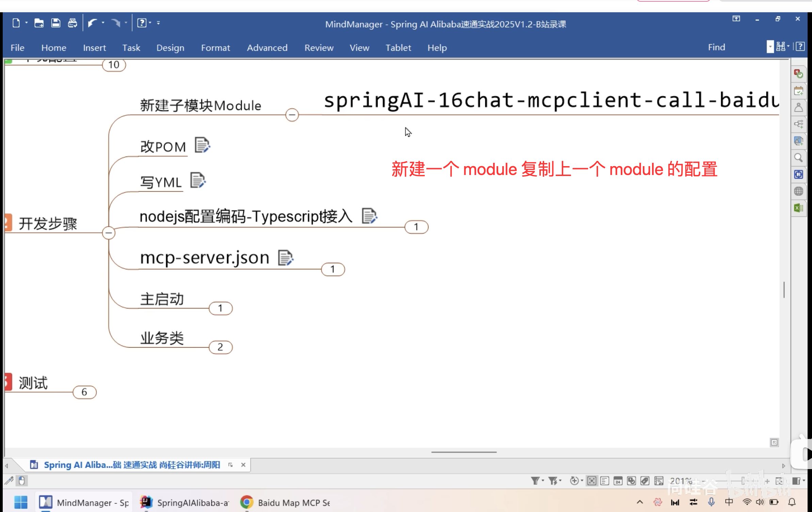The height and width of the screenshot is (512, 812).
Task: Expand subtopics of 业务类 showing 2
Action: (221, 347)
